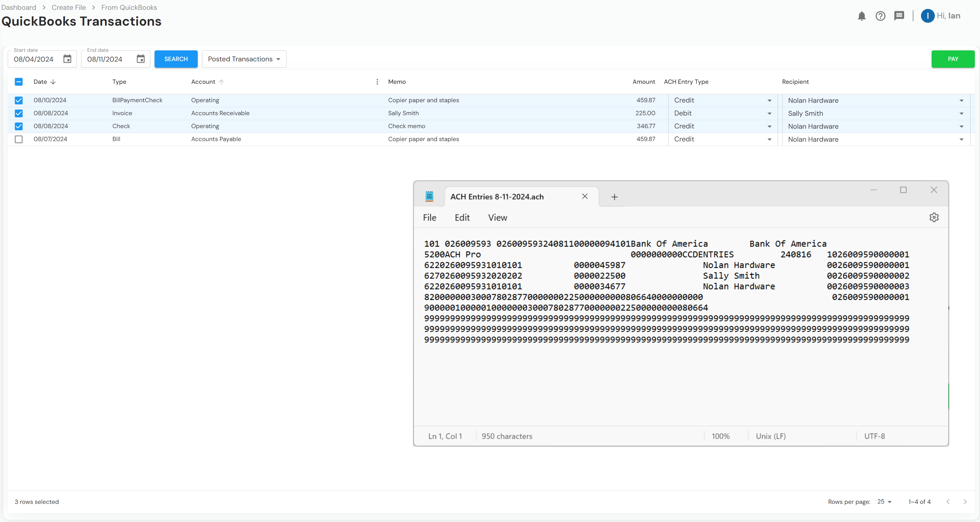Open Account column options menu

pos(377,82)
